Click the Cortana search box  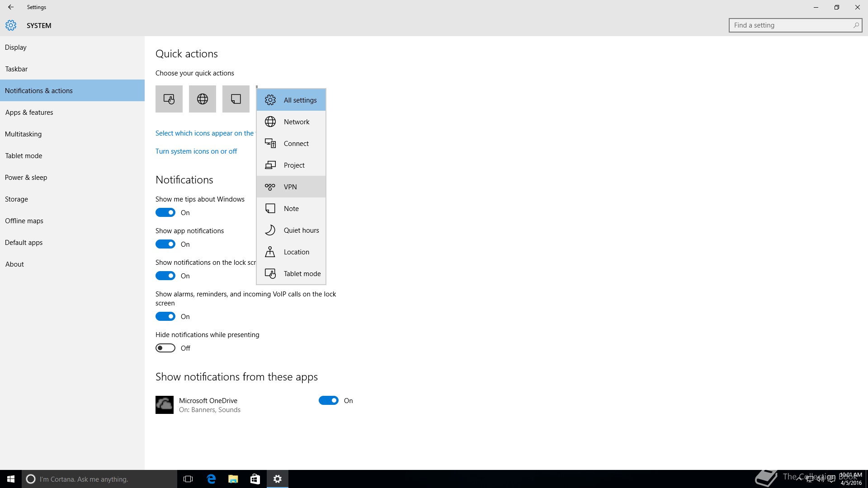[x=99, y=479]
